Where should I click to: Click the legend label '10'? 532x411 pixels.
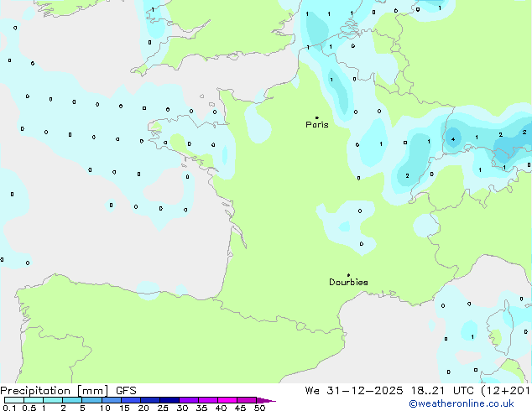[x=105, y=408]
